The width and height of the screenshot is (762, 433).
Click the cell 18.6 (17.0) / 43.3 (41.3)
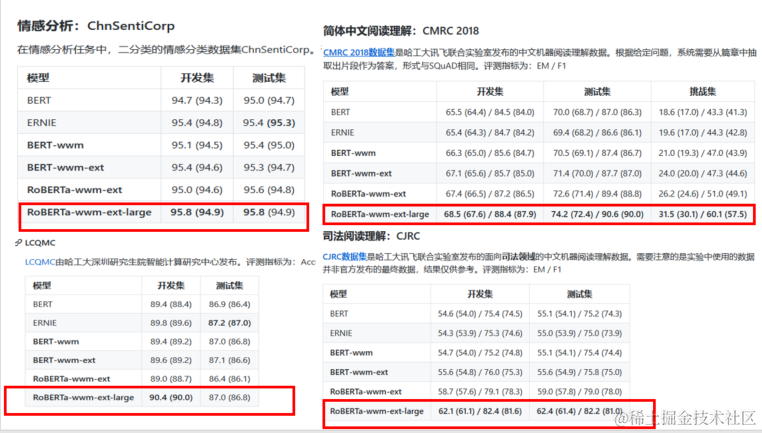tap(703, 112)
